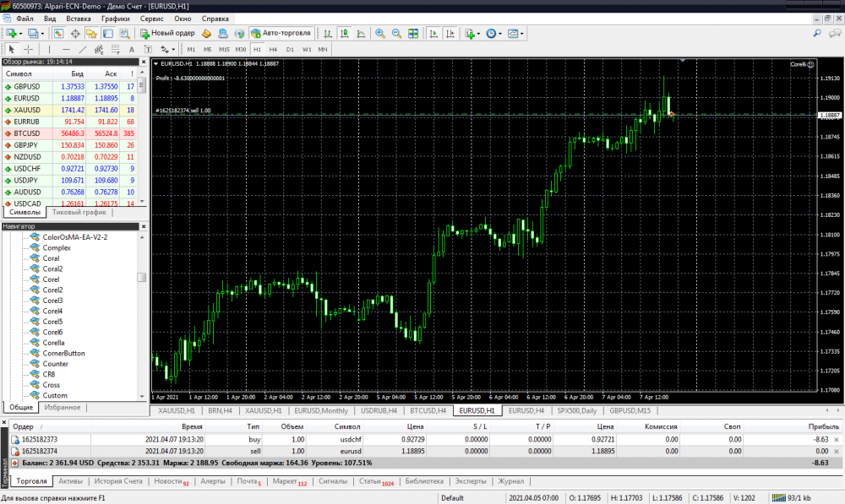Switch chart to line chart display
The image size is (845, 504).
tap(362, 33)
